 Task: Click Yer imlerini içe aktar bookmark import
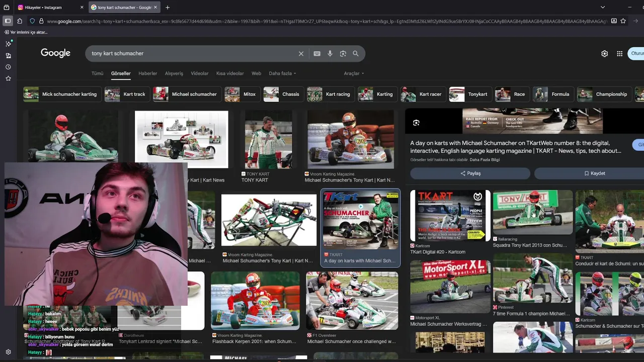pos(26,32)
